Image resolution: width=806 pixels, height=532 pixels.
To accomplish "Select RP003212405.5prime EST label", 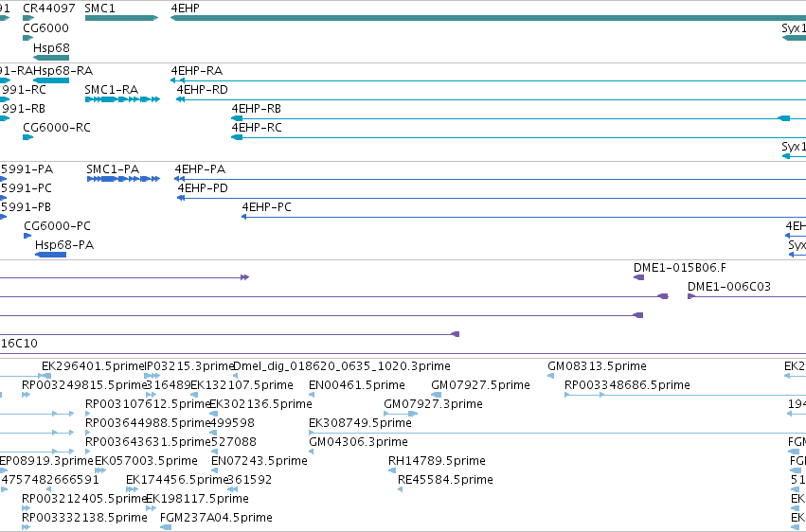I will (84, 499).
